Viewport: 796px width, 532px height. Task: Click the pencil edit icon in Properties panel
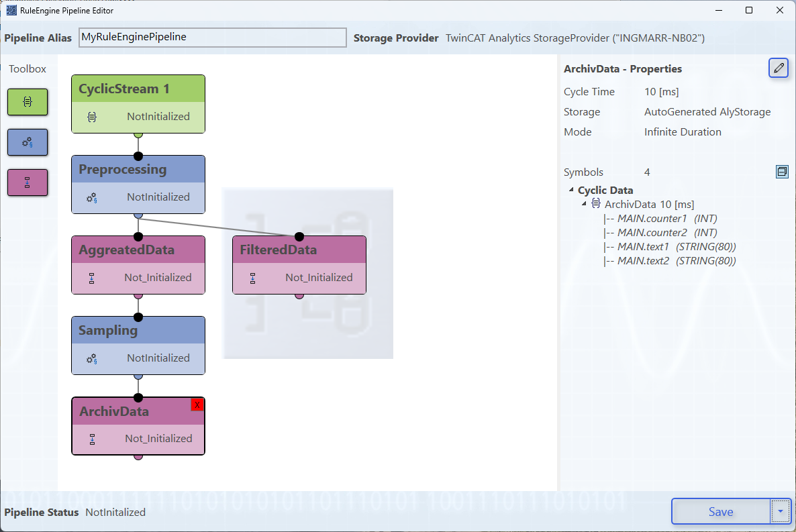pyautogui.click(x=778, y=68)
